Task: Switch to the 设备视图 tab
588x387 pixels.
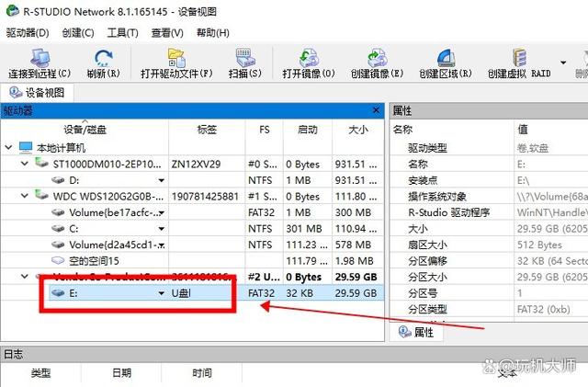Action: (37, 92)
